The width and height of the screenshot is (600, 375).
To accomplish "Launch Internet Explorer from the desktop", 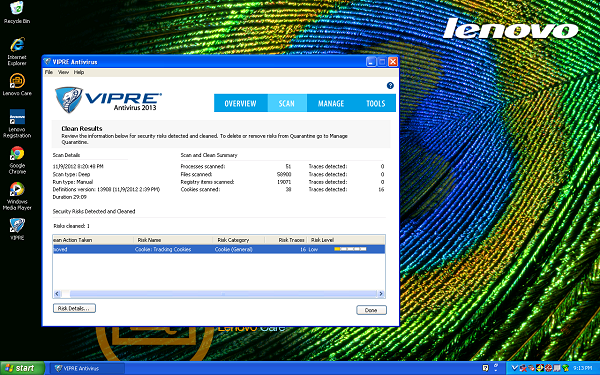I will click(17, 51).
